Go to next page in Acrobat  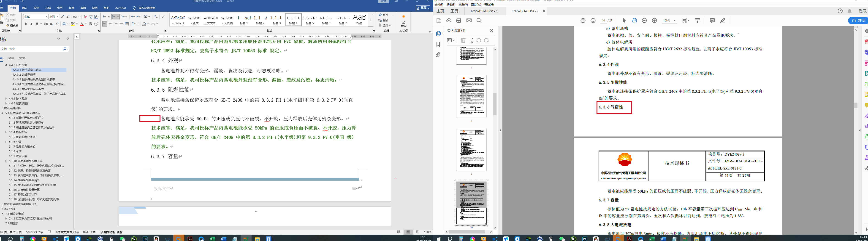(x=593, y=21)
